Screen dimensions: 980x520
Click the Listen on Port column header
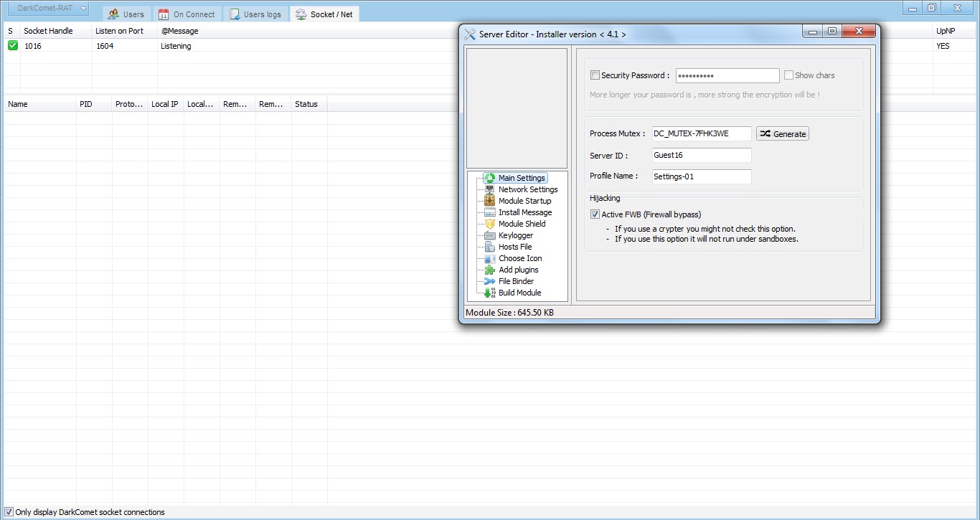(125, 31)
